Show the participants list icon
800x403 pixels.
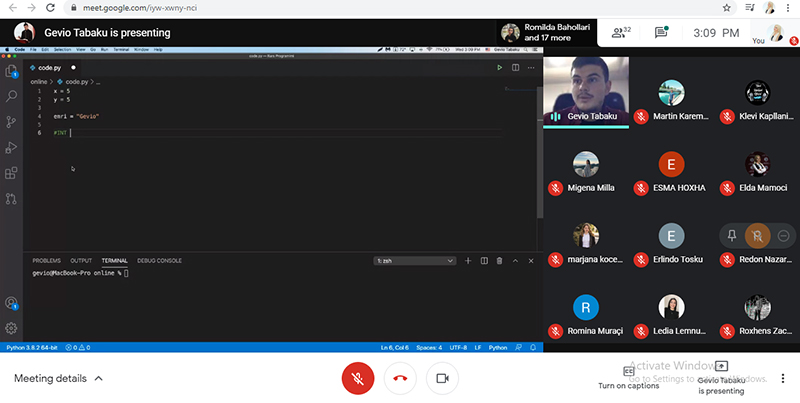click(621, 33)
